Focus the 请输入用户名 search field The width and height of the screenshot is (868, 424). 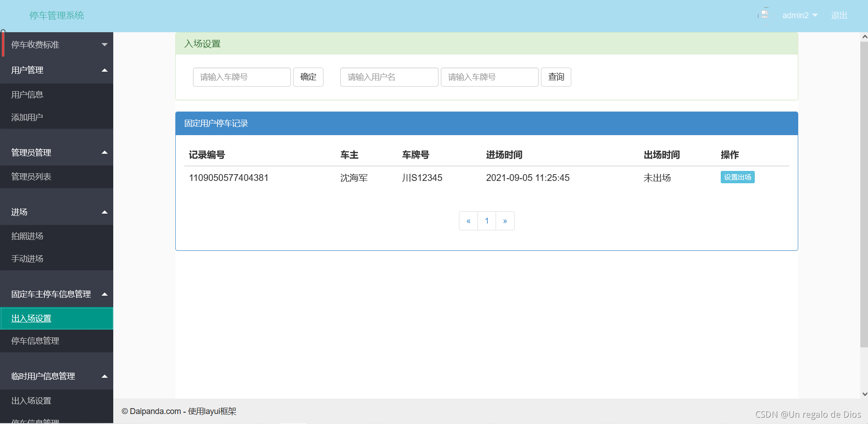click(389, 77)
